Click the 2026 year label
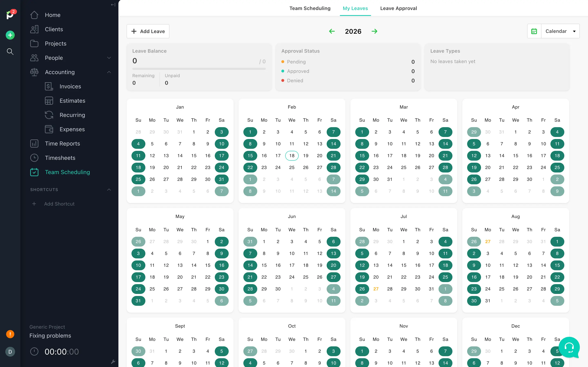 coord(353,31)
